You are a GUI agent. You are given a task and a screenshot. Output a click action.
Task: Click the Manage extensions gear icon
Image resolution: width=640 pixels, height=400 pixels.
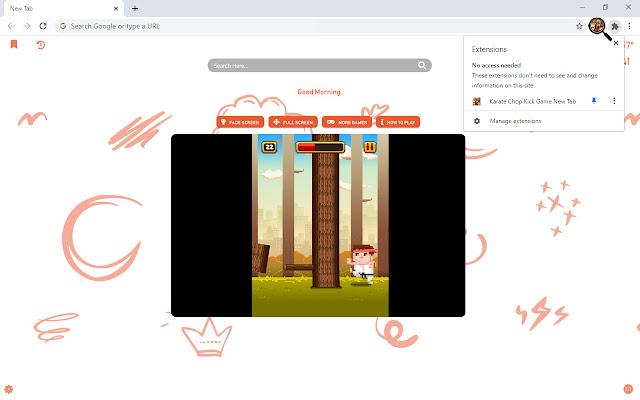[477, 121]
